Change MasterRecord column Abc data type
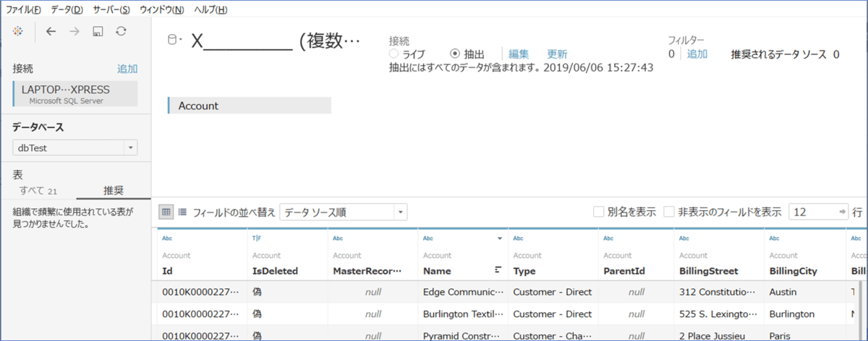Screen dimensions: 868x341 [337, 238]
